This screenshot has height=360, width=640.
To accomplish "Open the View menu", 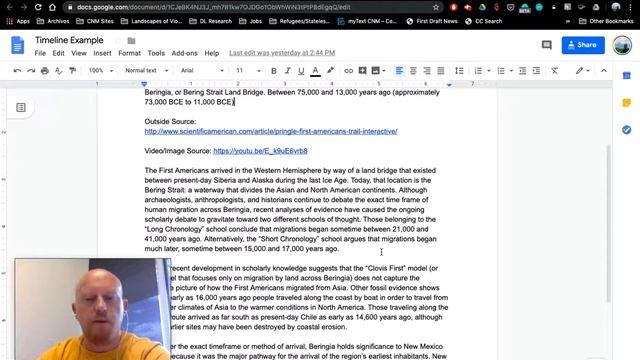I will (x=79, y=53).
